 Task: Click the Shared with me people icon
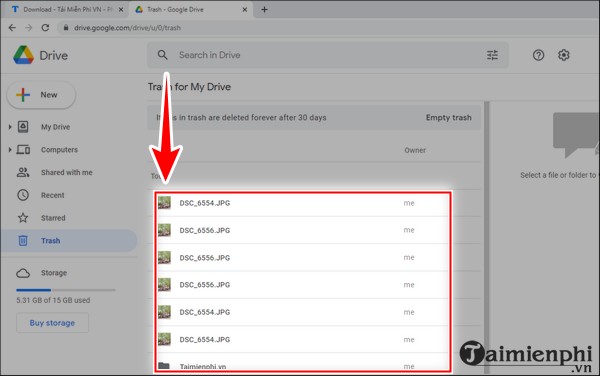[23, 173]
